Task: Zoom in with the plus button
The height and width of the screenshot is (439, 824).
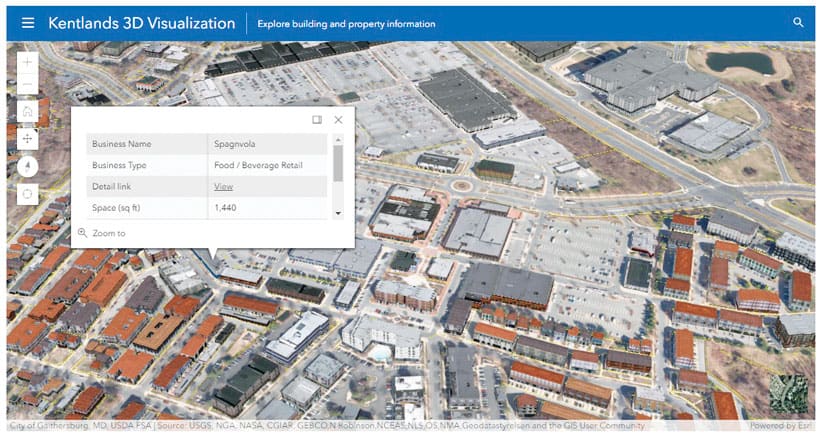Action: click(27, 63)
